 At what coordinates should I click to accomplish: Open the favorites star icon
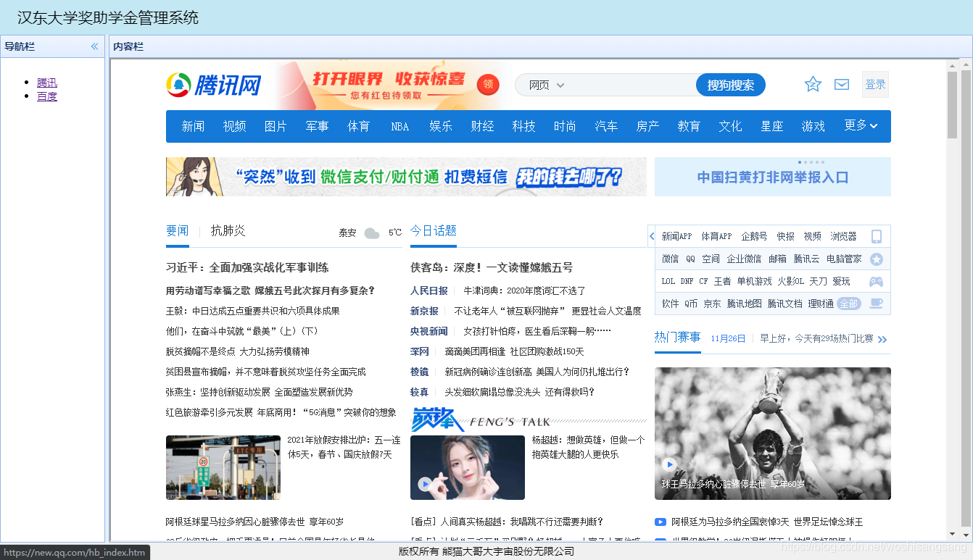click(x=812, y=84)
